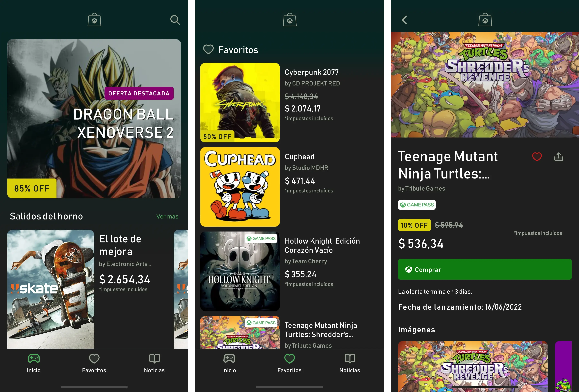Tap Skate 3 cover under Salidos del horno
Image resolution: width=579 pixels, height=392 pixels.
51,289
